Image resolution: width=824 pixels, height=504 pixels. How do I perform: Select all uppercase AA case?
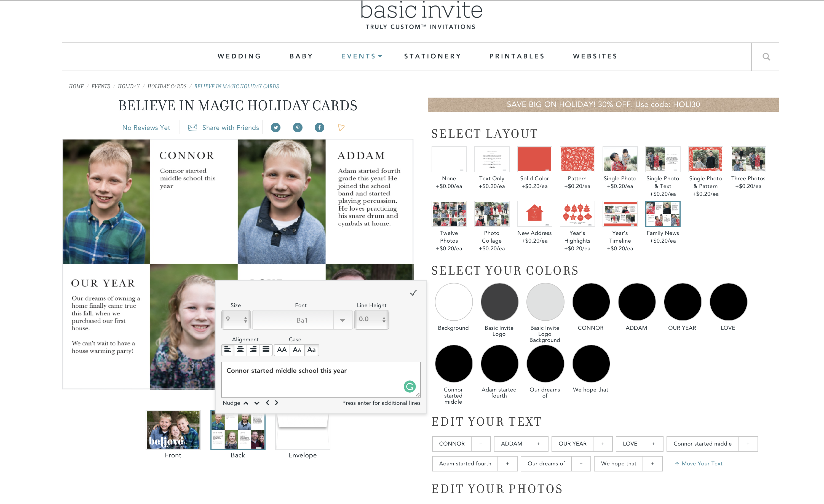(282, 350)
